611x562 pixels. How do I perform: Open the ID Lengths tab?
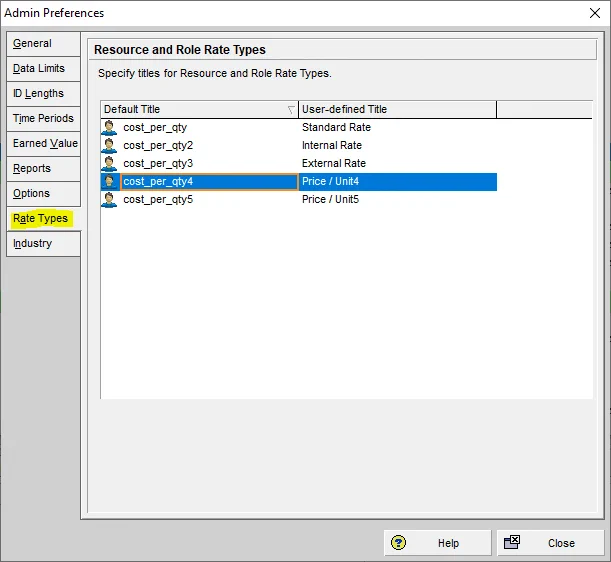pyautogui.click(x=43, y=94)
